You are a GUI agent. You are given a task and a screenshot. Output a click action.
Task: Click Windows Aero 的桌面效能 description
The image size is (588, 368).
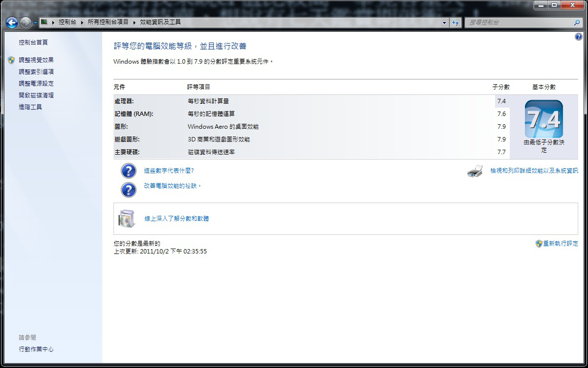(224, 127)
